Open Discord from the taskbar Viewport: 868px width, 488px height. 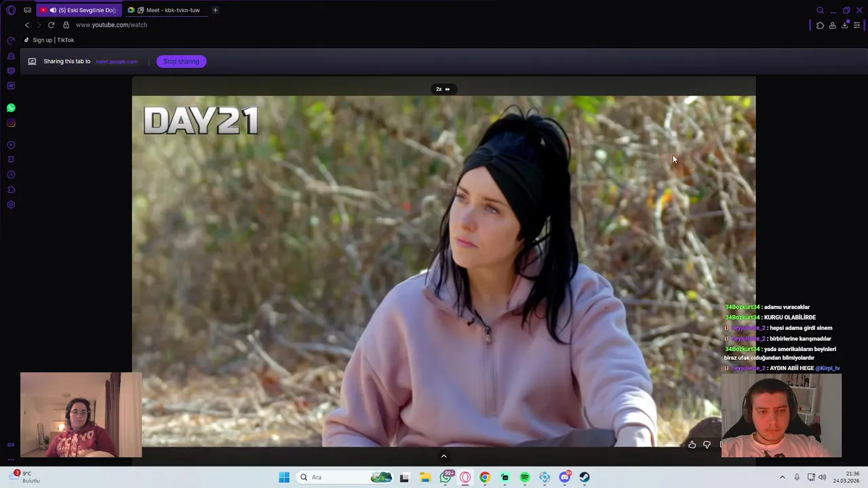click(565, 477)
